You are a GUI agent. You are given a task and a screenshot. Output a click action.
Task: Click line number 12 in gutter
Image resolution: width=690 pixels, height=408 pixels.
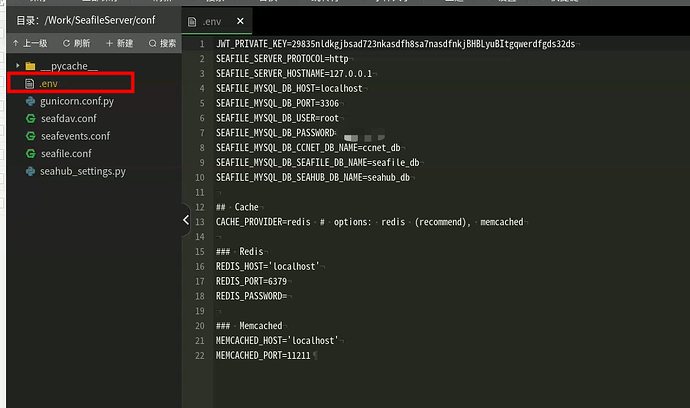(x=200, y=207)
